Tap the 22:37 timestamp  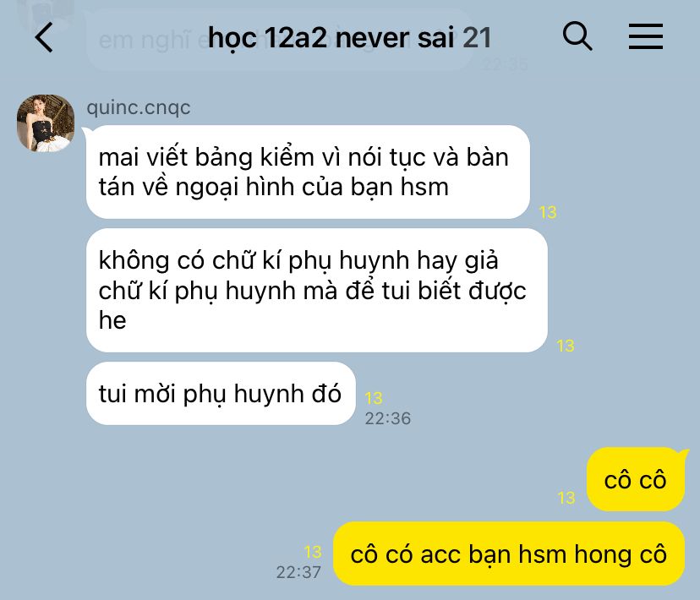pos(298,572)
